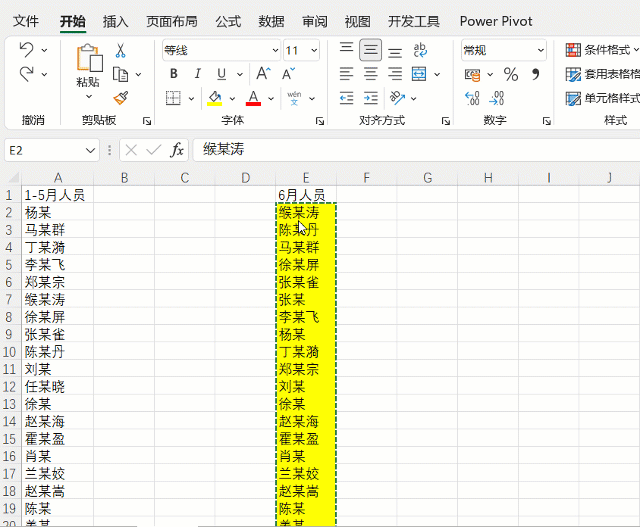Click the Percent Style icon

[510, 74]
